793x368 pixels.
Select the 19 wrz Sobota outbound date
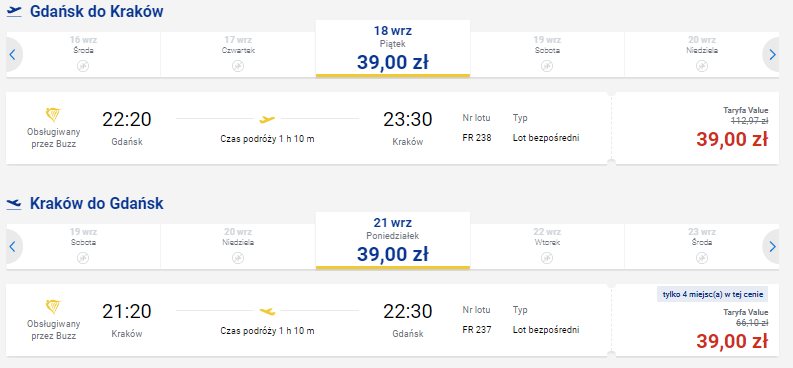click(547, 55)
